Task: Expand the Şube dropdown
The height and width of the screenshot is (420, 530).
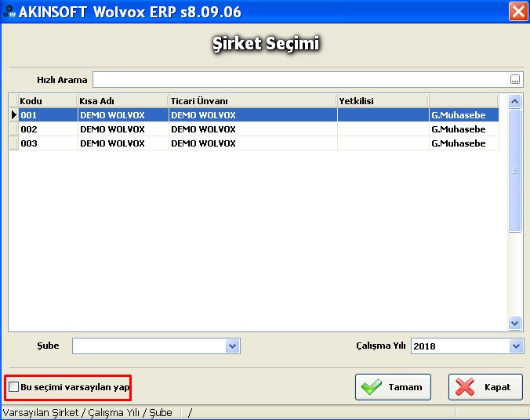Action: [232, 346]
